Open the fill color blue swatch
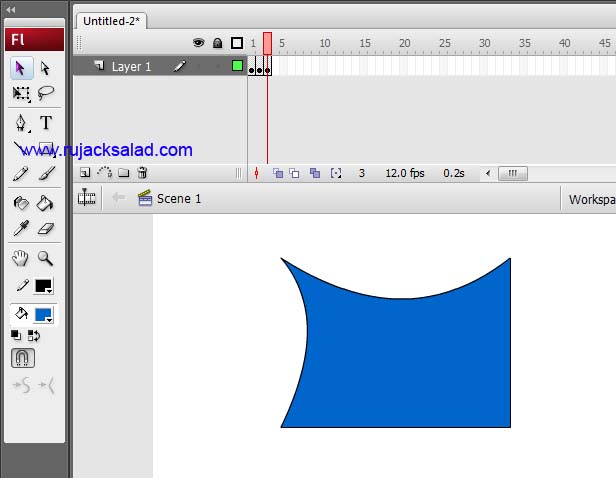 44,315
